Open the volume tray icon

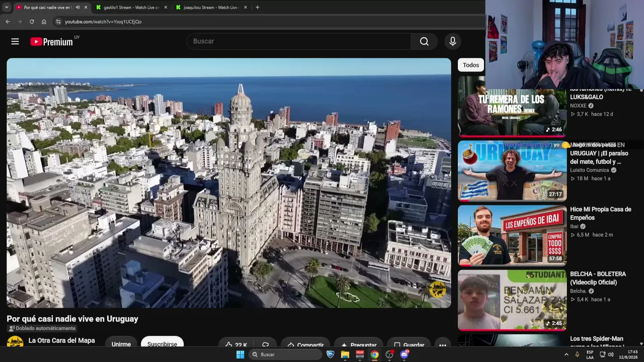click(x=611, y=354)
